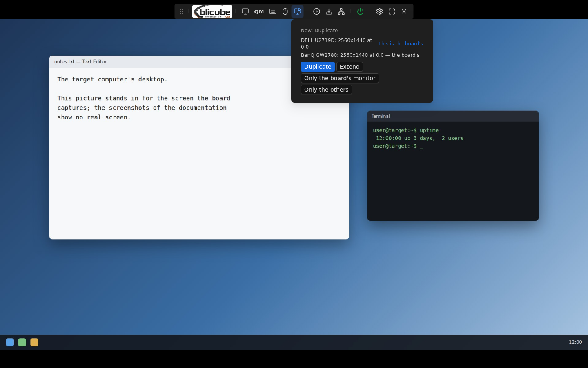The width and height of the screenshot is (588, 368).
Task: Click the 'show no real screen.' line in editor
Action: (94, 117)
